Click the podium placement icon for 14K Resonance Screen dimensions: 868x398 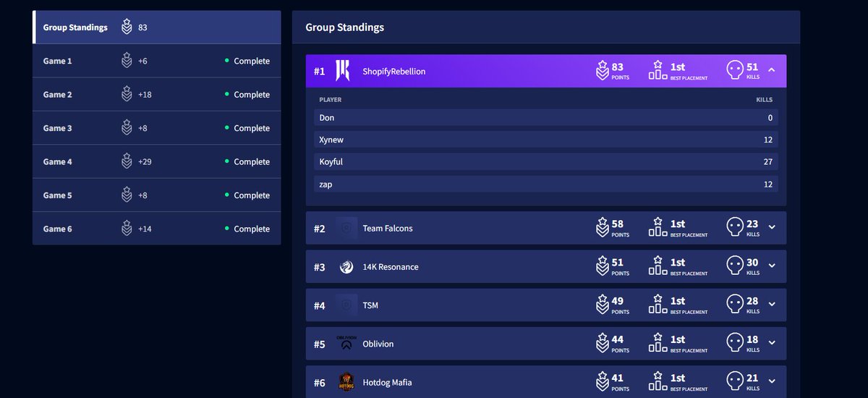click(x=658, y=265)
